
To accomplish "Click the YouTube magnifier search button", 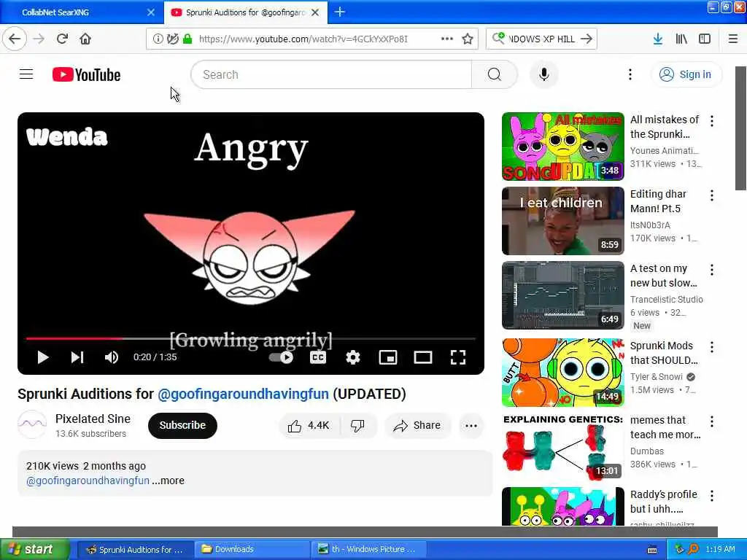I will [x=494, y=75].
